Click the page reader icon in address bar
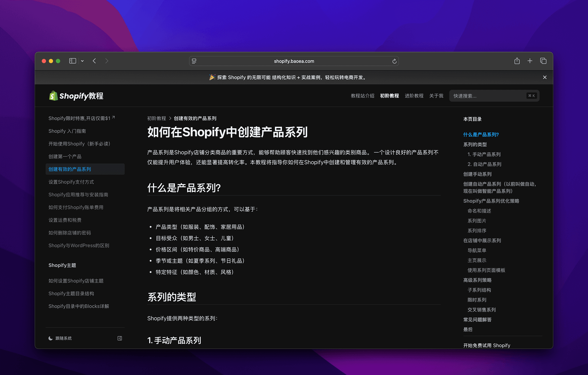Image resolution: width=588 pixels, height=375 pixels. click(x=194, y=61)
